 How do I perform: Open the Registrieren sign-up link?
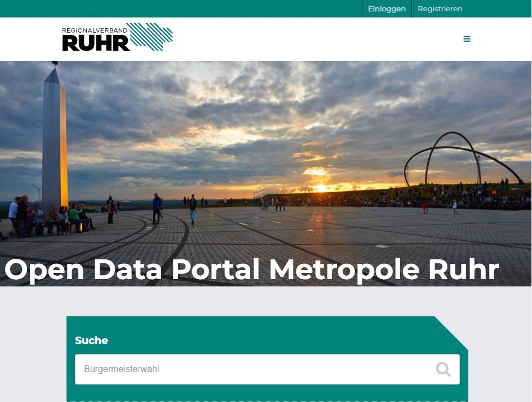[x=440, y=9]
